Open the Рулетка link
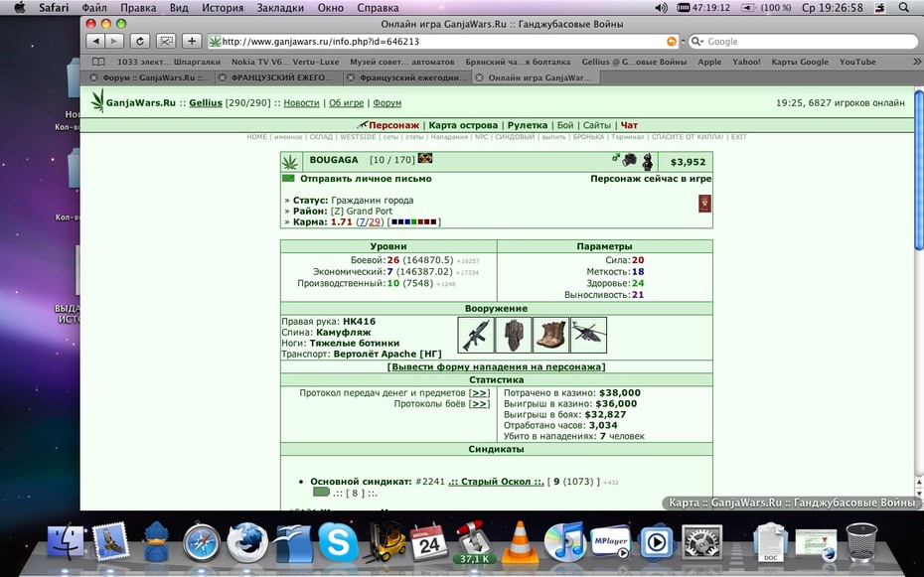 click(x=528, y=125)
